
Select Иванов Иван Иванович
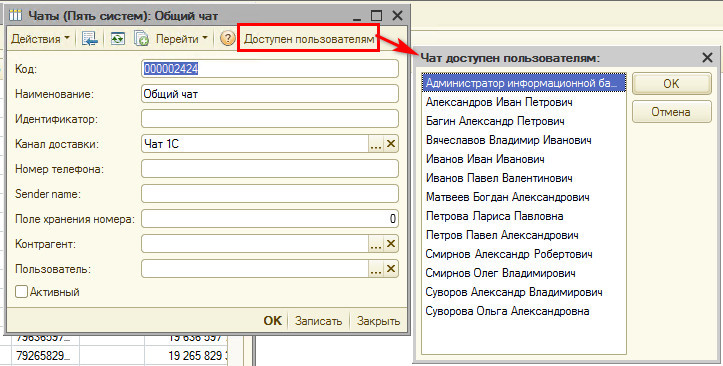tap(523, 159)
